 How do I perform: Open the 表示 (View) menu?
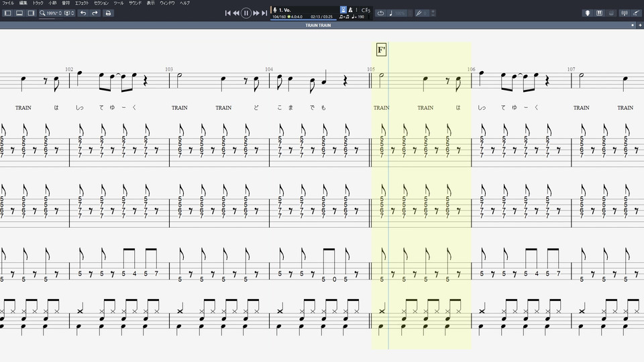pos(151,3)
